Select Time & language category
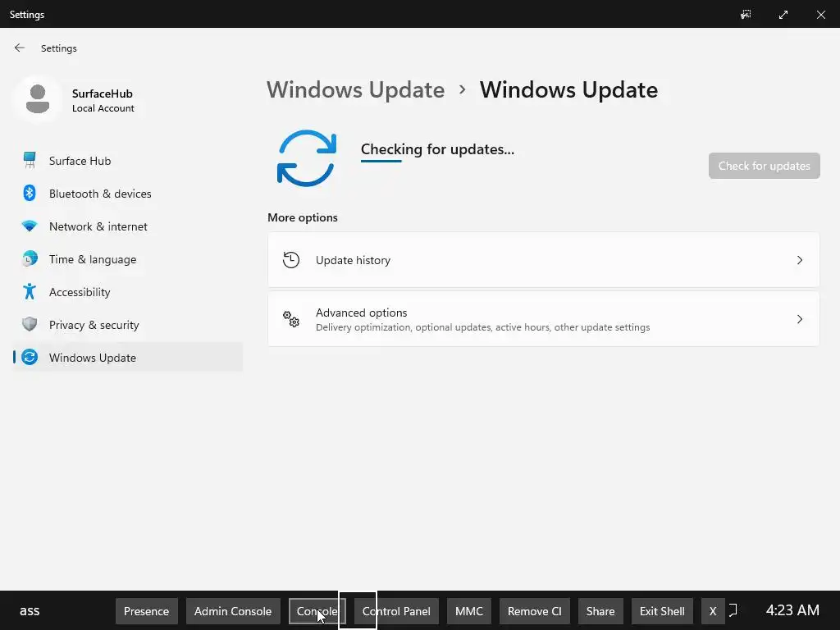The image size is (840, 630). point(127,259)
